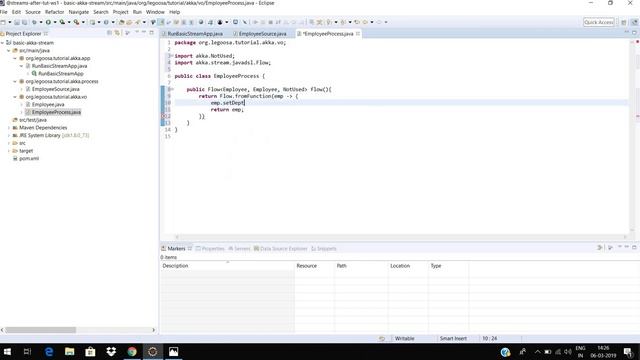Select RunBasicStreamApp.java in tree
The height and width of the screenshot is (360, 640).
pos(59,66)
